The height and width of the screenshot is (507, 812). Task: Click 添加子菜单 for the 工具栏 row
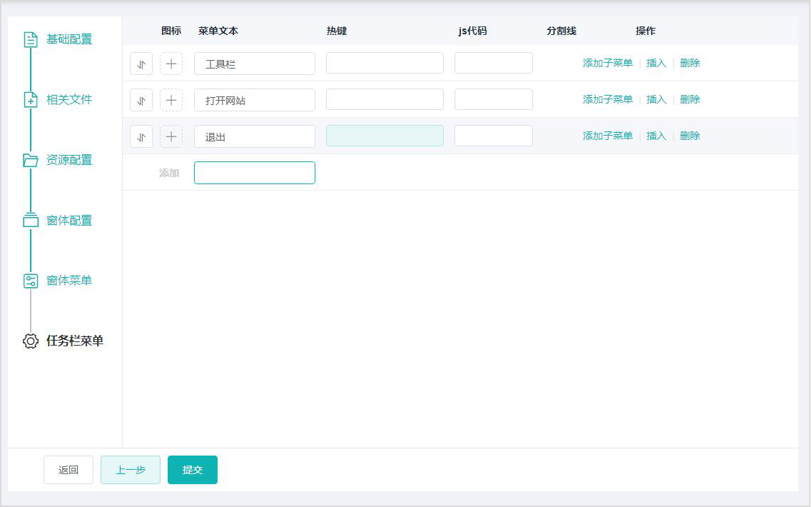[607, 63]
